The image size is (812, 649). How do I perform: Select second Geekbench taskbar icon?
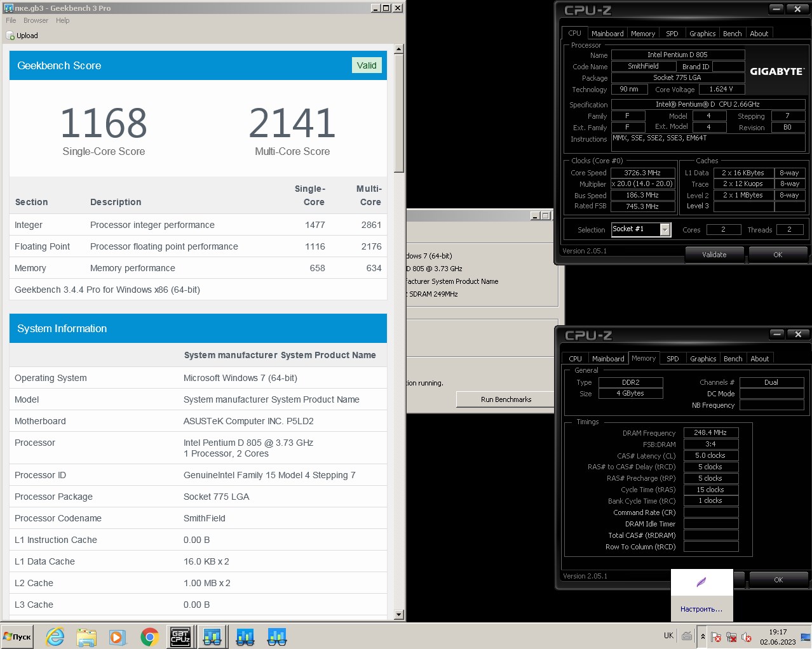click(x=245, y=637)
